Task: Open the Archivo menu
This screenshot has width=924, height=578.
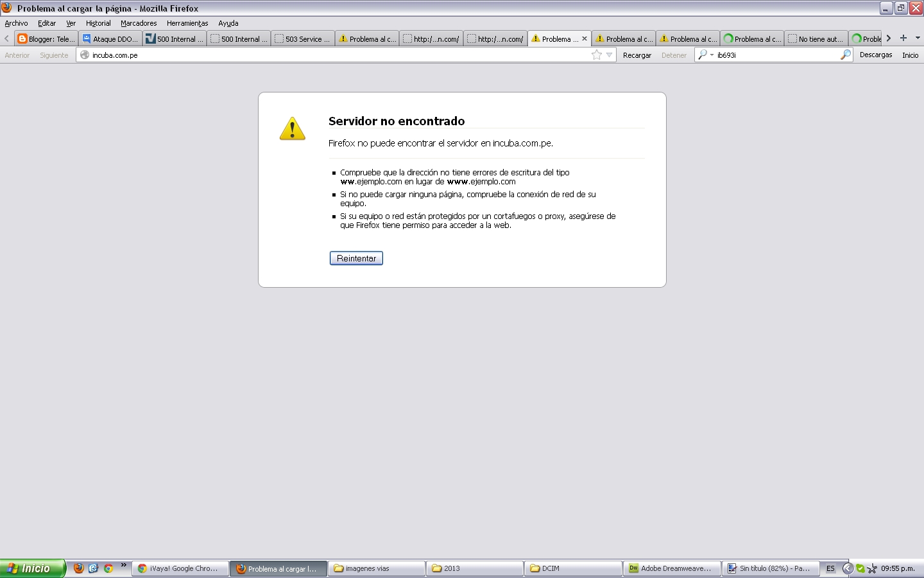Action: 17,23
